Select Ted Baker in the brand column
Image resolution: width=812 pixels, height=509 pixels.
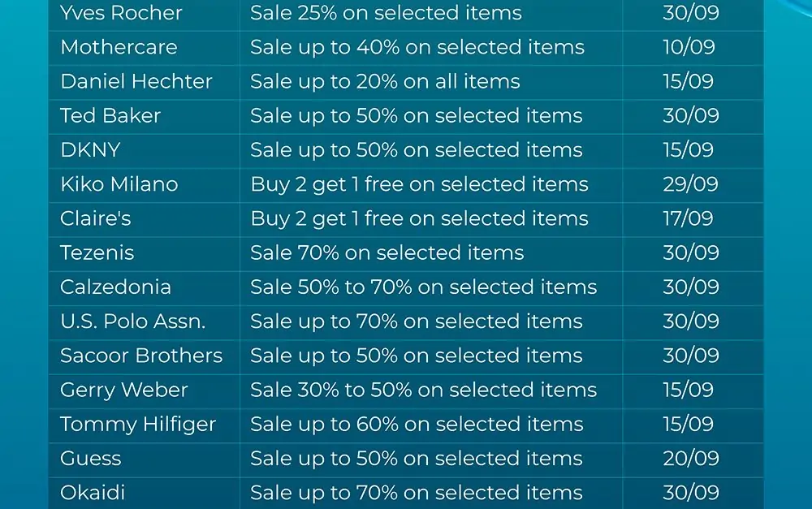[110, 115]
